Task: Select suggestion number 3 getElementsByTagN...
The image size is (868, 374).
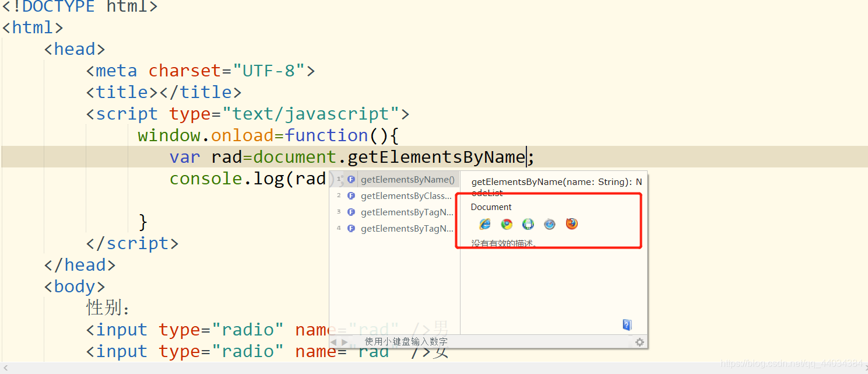Action: point(395,212)
